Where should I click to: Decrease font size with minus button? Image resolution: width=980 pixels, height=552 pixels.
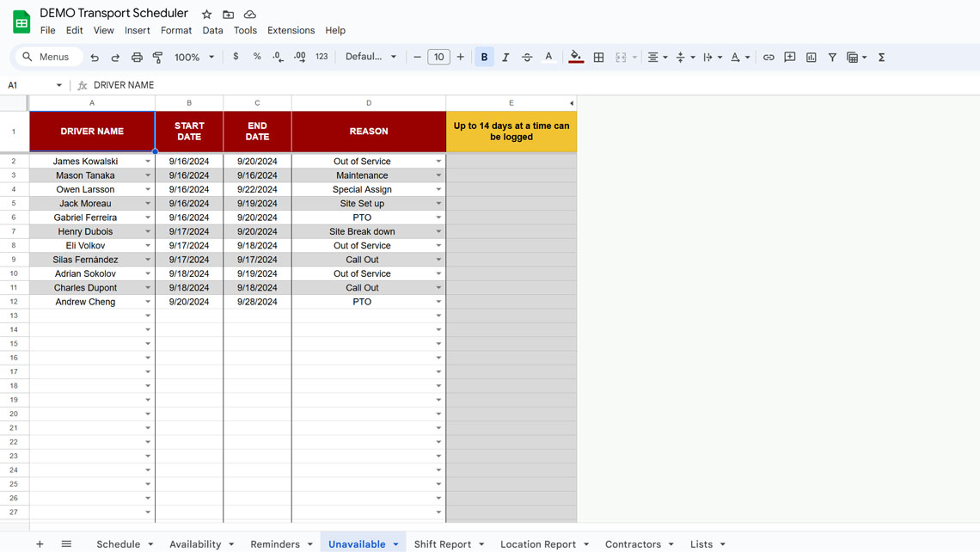417,57
